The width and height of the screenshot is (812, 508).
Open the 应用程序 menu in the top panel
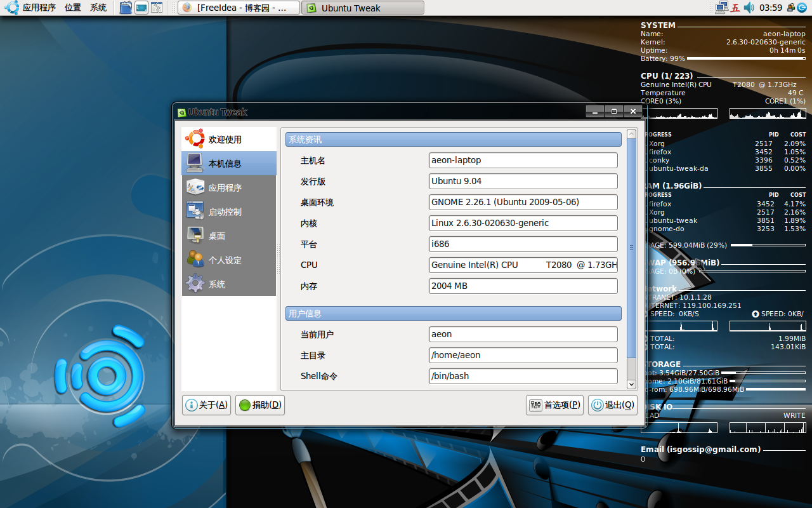click(39, 8)
